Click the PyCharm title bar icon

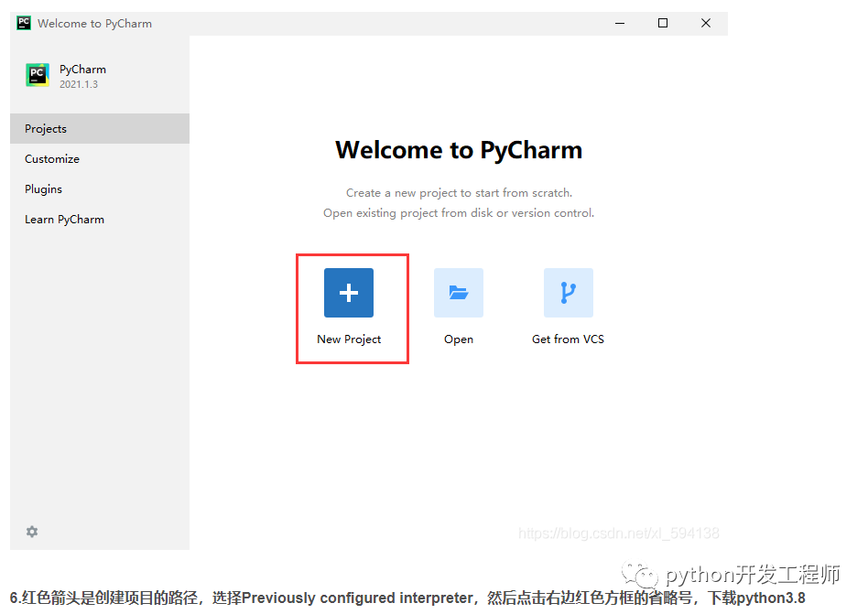pos(24,23)
